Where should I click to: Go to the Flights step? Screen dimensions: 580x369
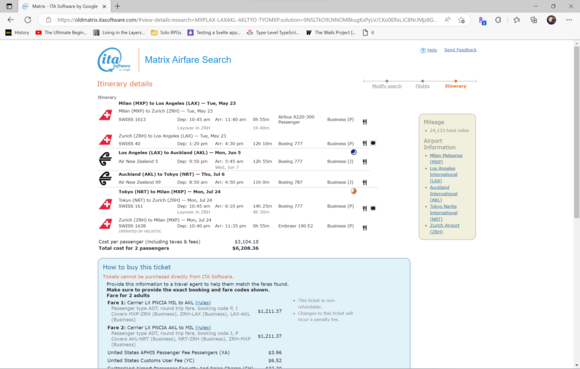pos(422,86)
